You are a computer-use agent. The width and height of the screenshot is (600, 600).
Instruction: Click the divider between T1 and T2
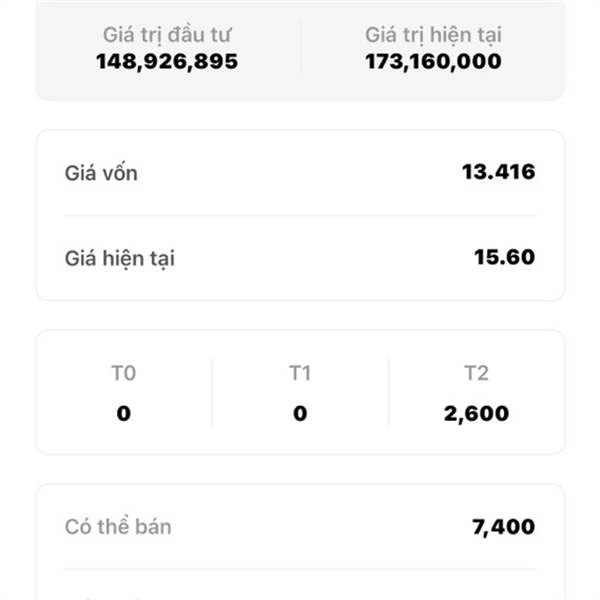[x=388, y=393]
